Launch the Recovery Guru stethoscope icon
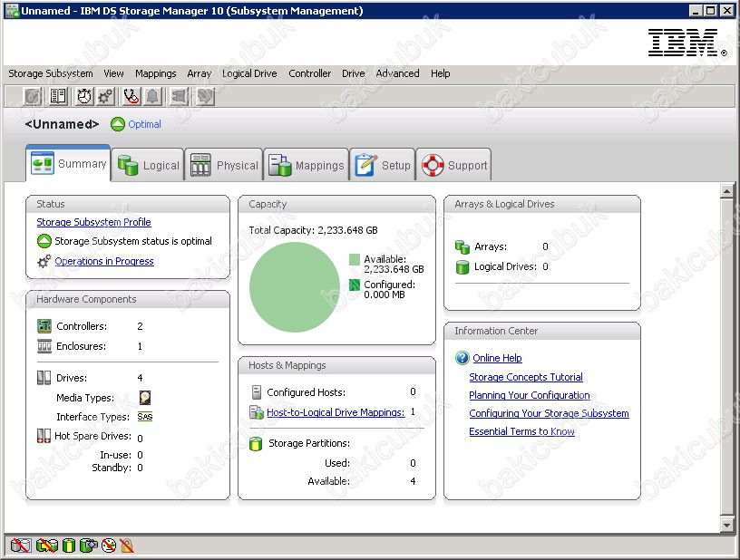This screenshot has width=740, height=560. pos(131,97)
